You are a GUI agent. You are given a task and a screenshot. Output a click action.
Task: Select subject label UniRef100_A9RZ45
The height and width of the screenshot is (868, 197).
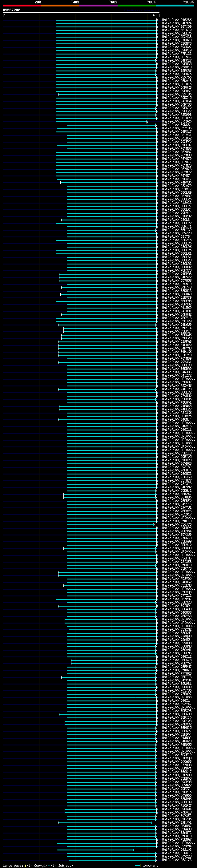coord(176,98)
